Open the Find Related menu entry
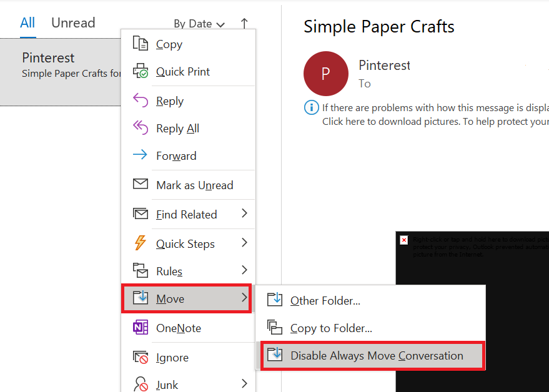Screen dimensions: 549x392 pos(189,214)
